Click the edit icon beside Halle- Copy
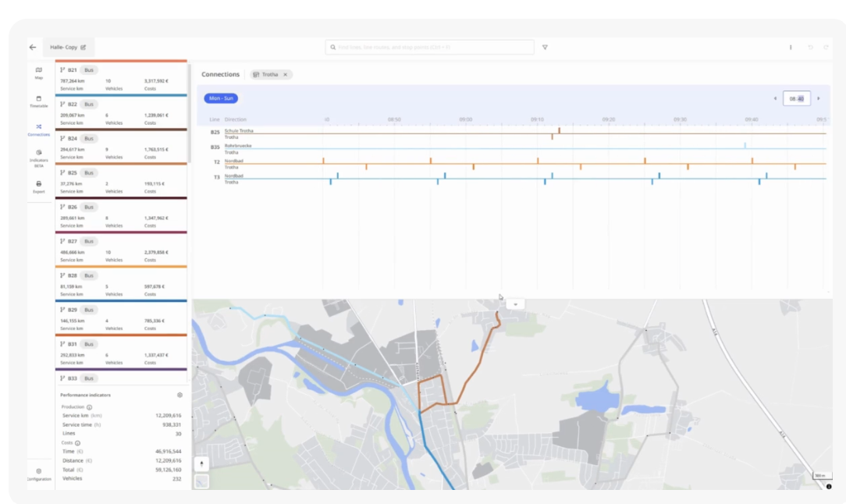The image size is (846, 504). click(x=84, y=48)
